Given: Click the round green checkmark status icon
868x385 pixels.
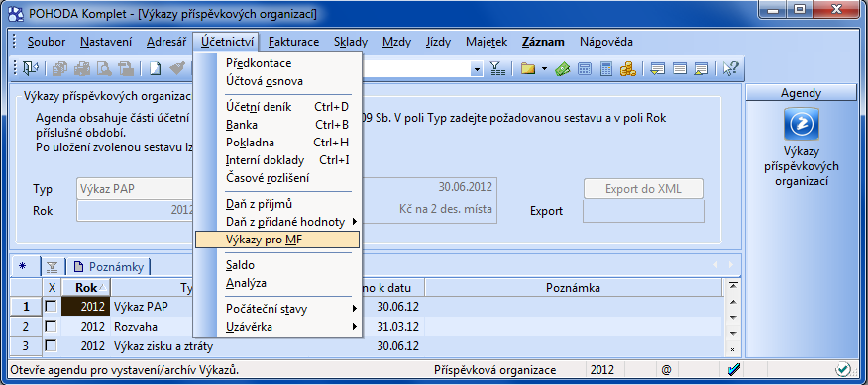Looking at the screenshot, I should point(843,369).
